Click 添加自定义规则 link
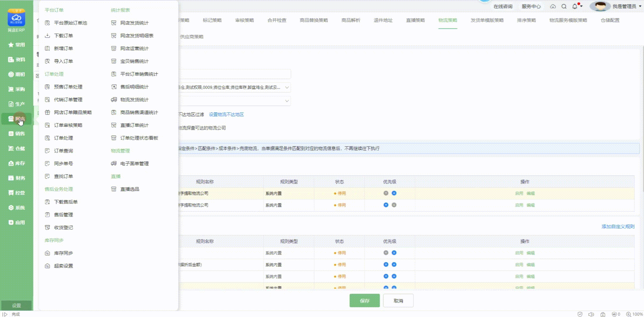644x317 pixels. coord(618,227)
